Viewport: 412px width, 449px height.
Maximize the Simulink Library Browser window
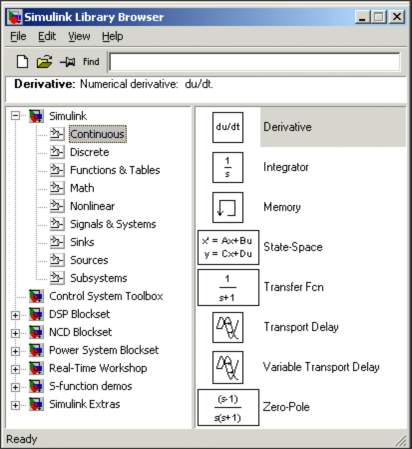(379, 17)
